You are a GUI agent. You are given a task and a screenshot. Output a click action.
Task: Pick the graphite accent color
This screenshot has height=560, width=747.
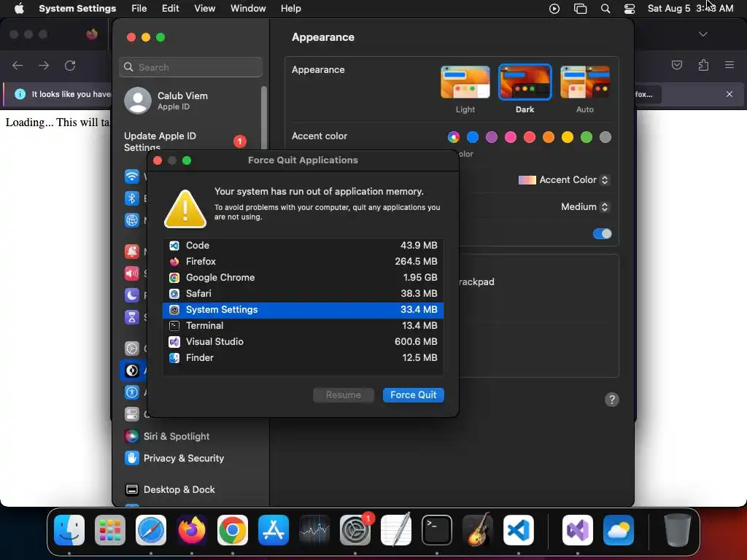pos(605,137)
